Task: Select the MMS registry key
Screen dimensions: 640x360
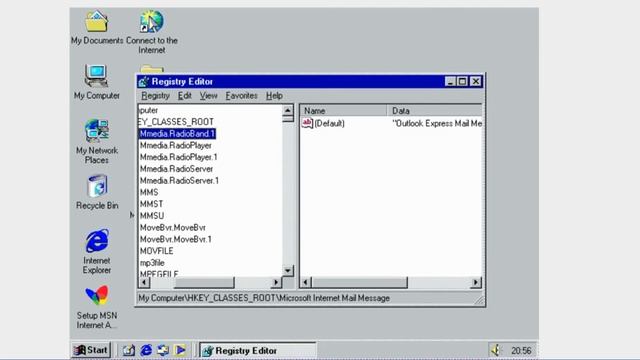Action: tap(149, 192)
